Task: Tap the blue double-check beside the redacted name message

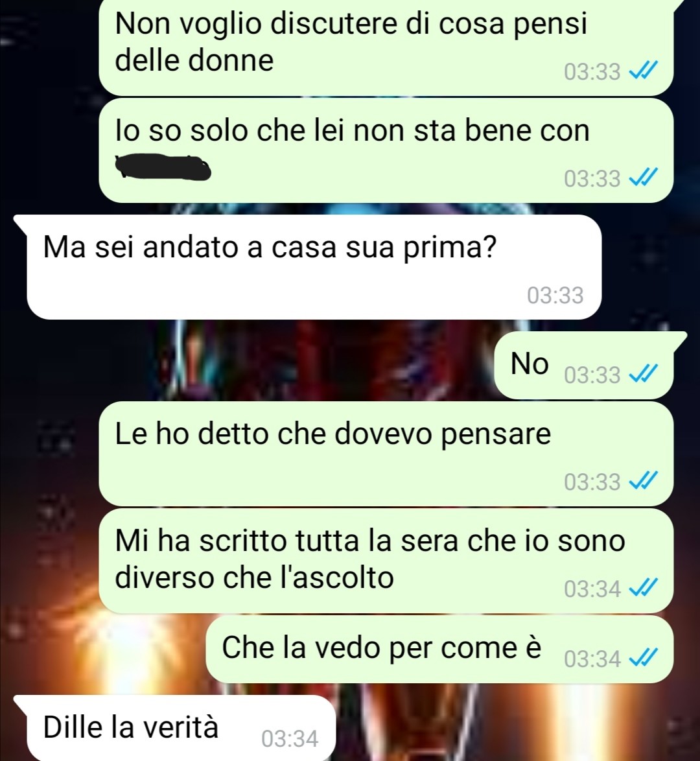Action: [x=643, y=178]
